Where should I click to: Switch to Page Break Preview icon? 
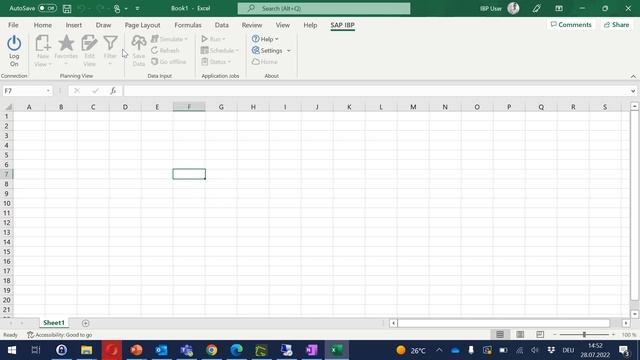(540, 334)
